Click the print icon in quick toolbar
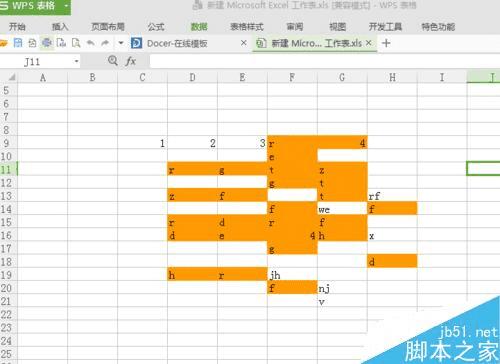This screenshot has width=500, height=364. [x=47, y=43]
